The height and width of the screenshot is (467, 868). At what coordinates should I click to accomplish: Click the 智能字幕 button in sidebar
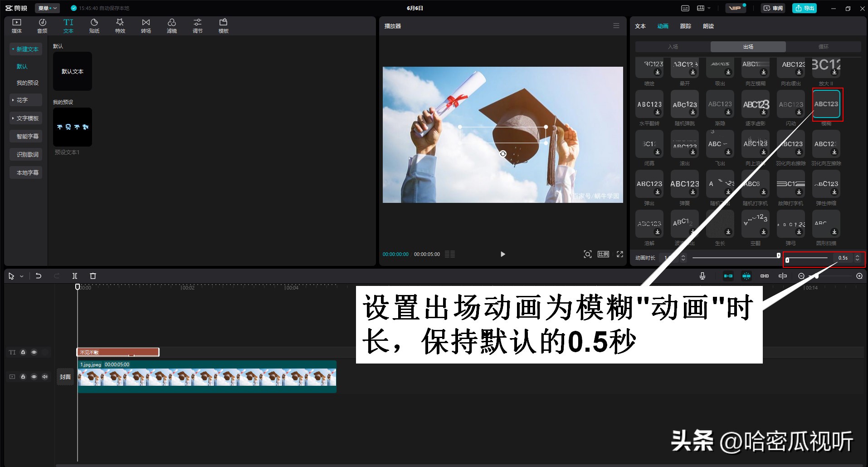26,136
